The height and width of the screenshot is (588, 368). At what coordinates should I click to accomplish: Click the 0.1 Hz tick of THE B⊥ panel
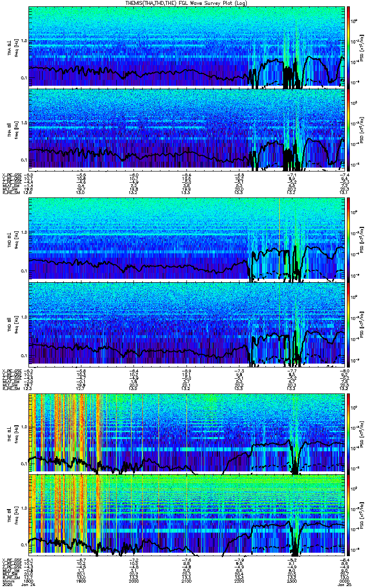tap(24, 464)
